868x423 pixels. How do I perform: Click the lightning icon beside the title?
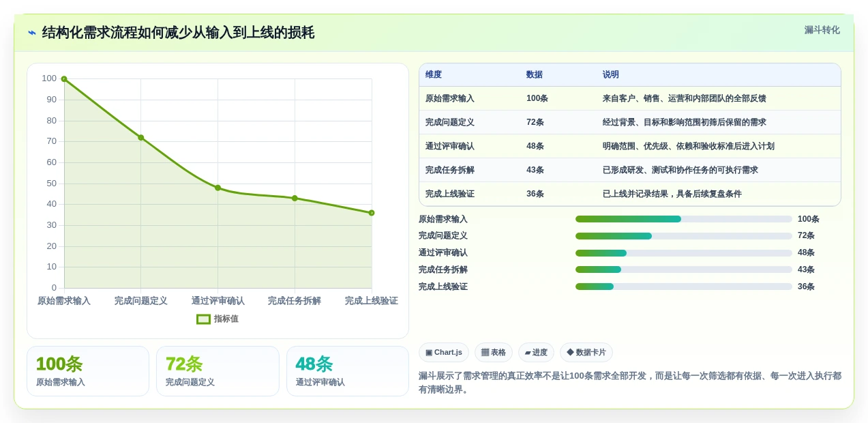[x=32, y=33]
